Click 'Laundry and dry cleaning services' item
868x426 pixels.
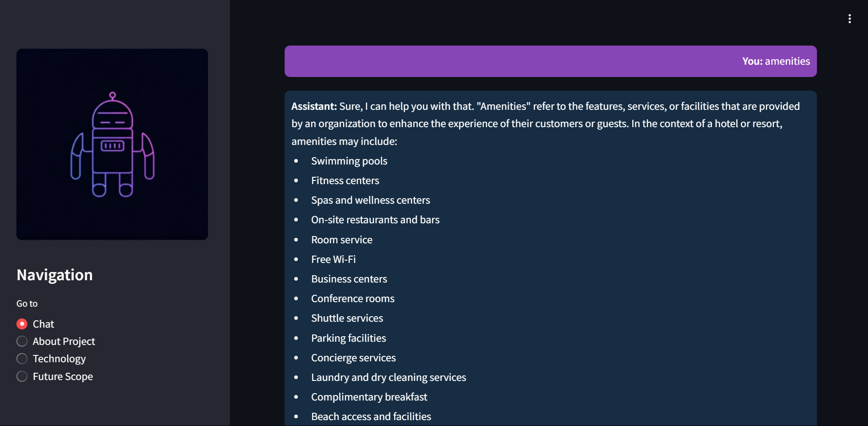(389, 377)
